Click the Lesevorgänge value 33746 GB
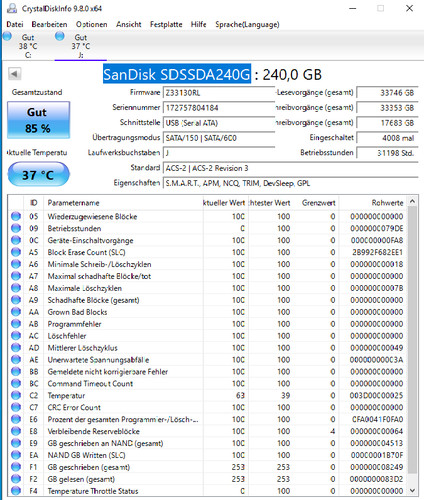The width and height of the screenshot is (424, 500). click(387, 93)
